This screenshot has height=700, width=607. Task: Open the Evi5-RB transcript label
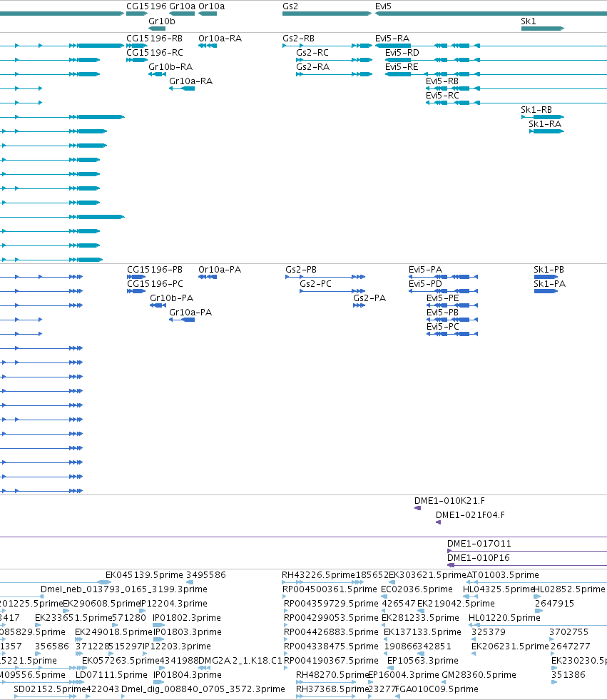tap(442, 81)
